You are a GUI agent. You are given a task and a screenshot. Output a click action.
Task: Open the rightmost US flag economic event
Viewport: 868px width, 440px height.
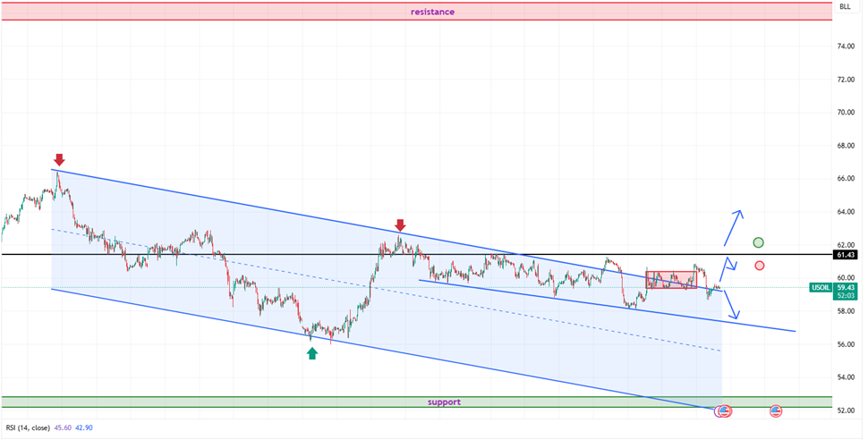point(776,411)
